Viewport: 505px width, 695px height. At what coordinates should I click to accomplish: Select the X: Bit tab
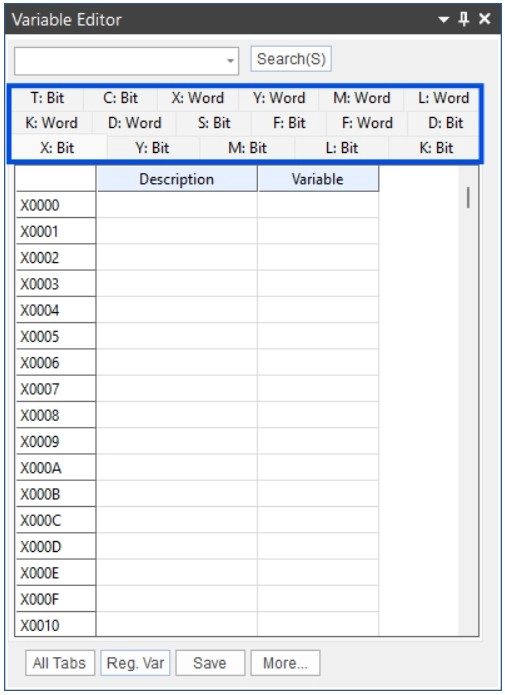tap(57, 148)
